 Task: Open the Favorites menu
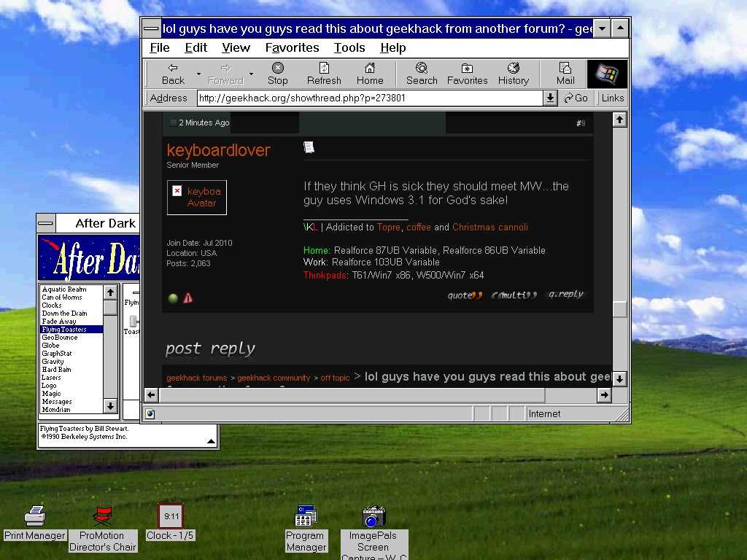point(292,48)
